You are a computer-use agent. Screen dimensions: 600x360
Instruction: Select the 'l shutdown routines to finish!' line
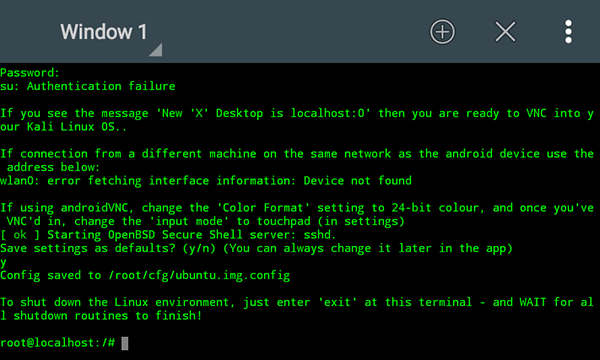click(x=101, y=316)
